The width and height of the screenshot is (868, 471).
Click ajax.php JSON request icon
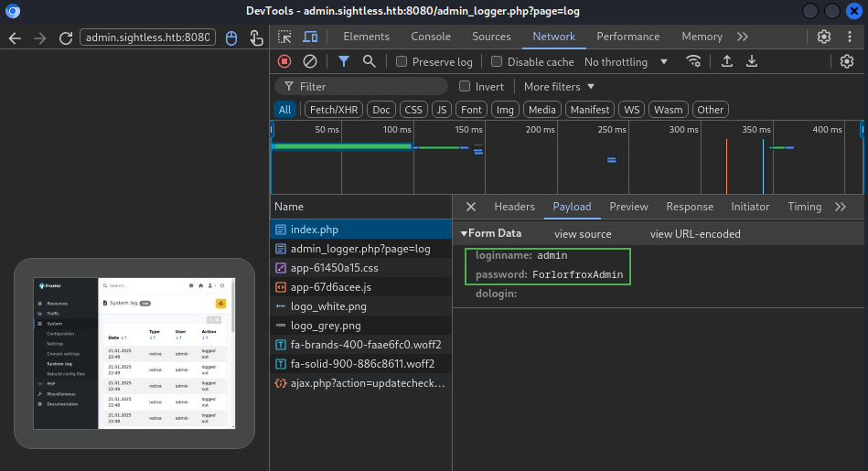point(281,383)
